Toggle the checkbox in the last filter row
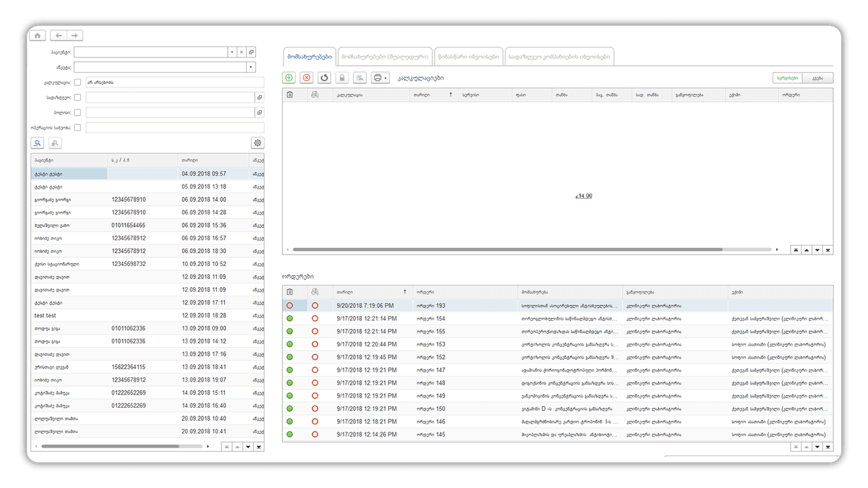Viewport: 868px width, 488px height. (77, 127)
